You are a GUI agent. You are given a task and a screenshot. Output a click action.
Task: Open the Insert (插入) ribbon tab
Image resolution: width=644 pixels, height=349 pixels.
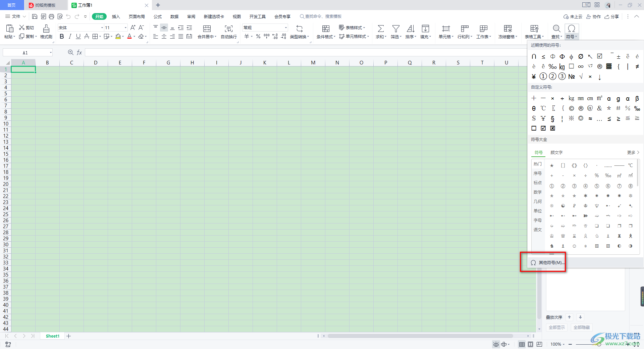[116, 16]
